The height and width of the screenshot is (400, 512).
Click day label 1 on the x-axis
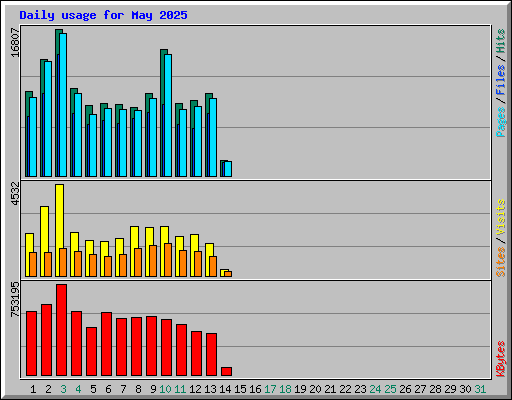(33, 389)
